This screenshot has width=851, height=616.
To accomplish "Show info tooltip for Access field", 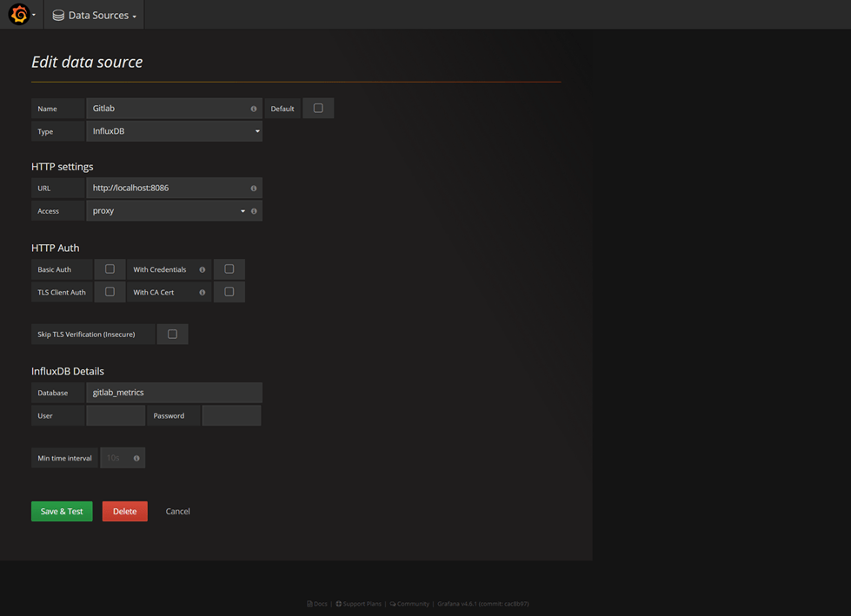I will 254,211.
